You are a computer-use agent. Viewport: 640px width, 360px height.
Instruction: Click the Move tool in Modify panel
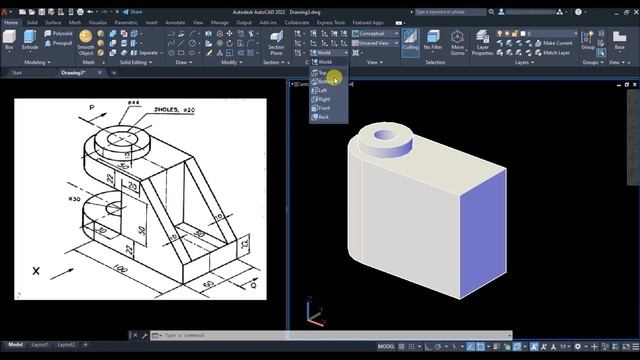click(x=229, y=33)
